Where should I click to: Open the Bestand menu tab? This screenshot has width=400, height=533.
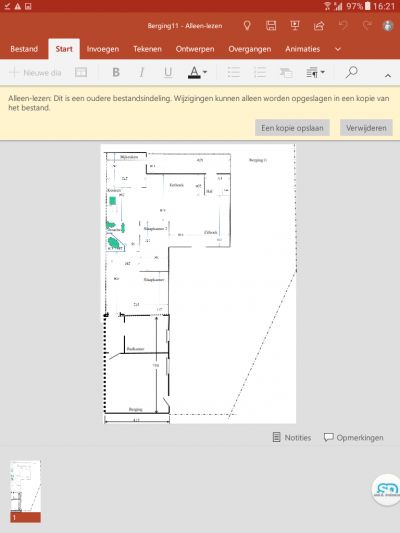(x=24, y=49)
